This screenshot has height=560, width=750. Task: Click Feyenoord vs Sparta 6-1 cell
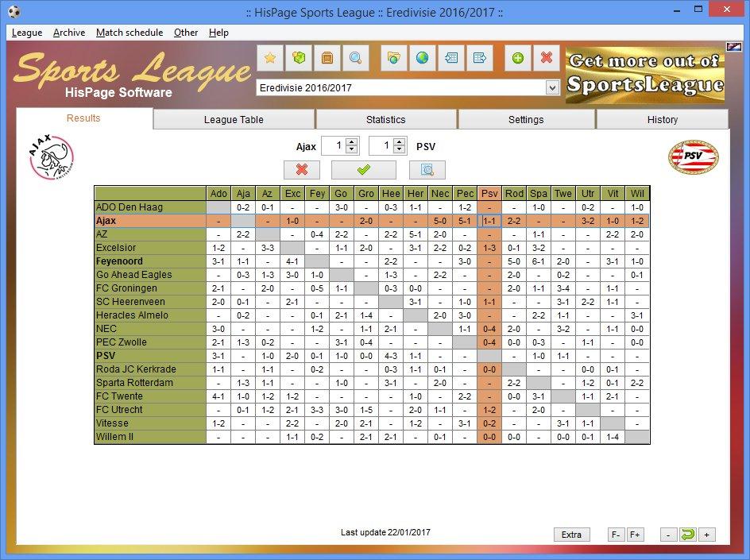point(539,261)
